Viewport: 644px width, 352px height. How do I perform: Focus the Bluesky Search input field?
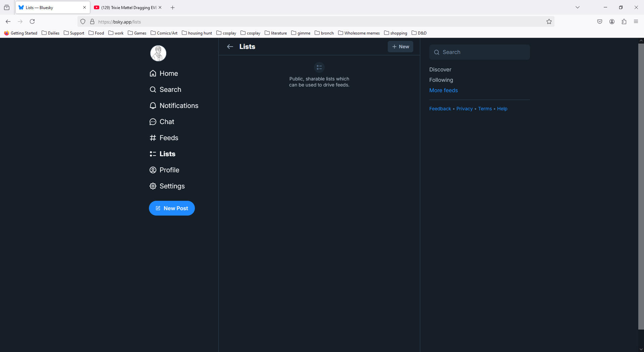point(483,52)
